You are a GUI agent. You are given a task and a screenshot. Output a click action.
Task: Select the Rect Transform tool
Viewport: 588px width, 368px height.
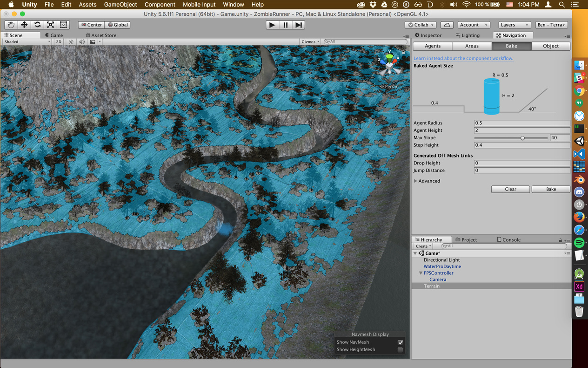tap(63, 24)
